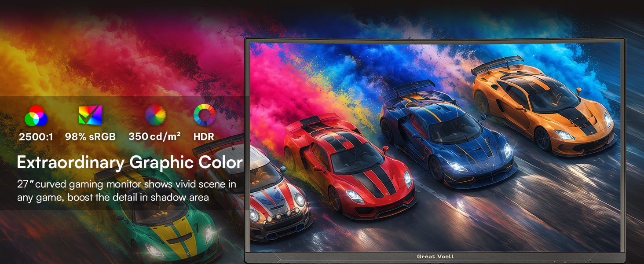This screenshot has width=644, height=264.
Task: Click the "Great Voell" brand logo on monitor
Action: (x=435, y=257)
